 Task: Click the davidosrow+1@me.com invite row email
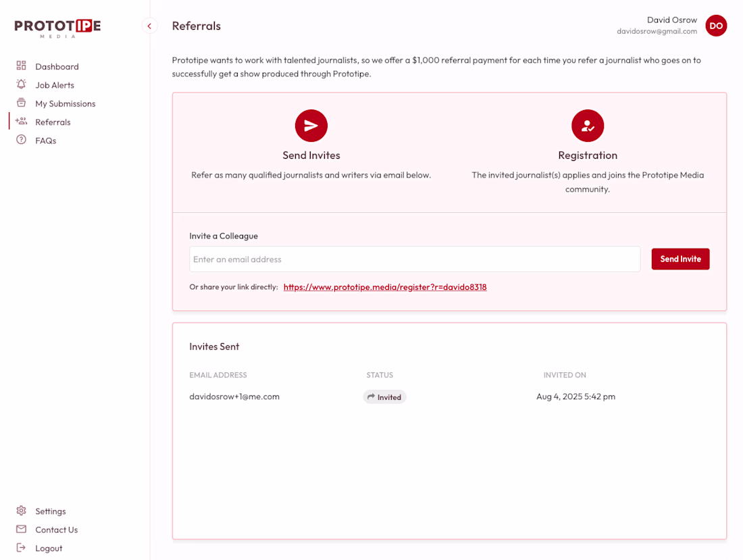click(234, 397)
